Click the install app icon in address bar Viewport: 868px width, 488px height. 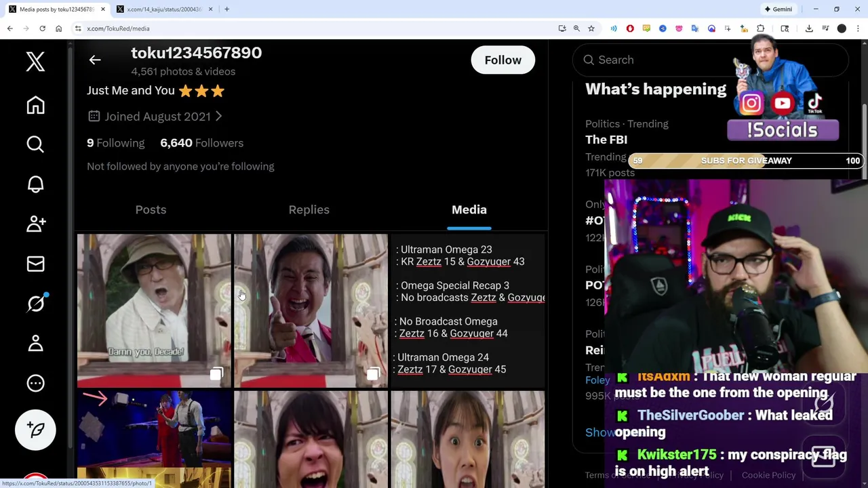tap(562, 28)
